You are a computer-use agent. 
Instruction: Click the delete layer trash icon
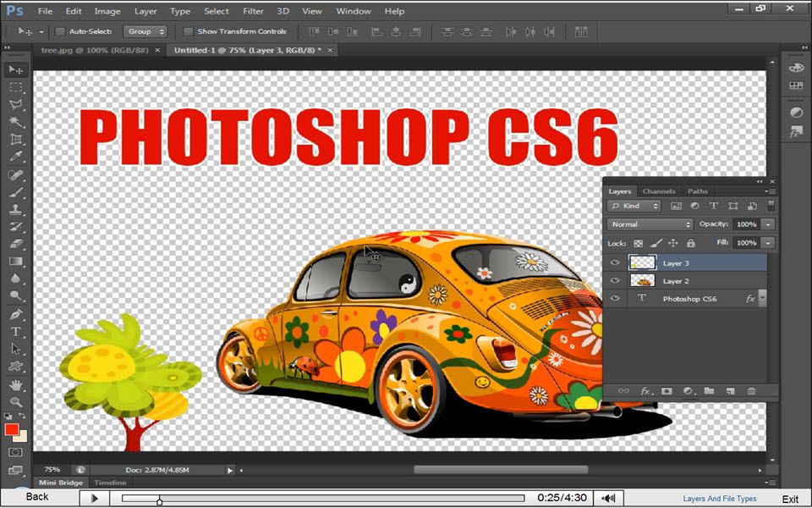click(751, 391)
